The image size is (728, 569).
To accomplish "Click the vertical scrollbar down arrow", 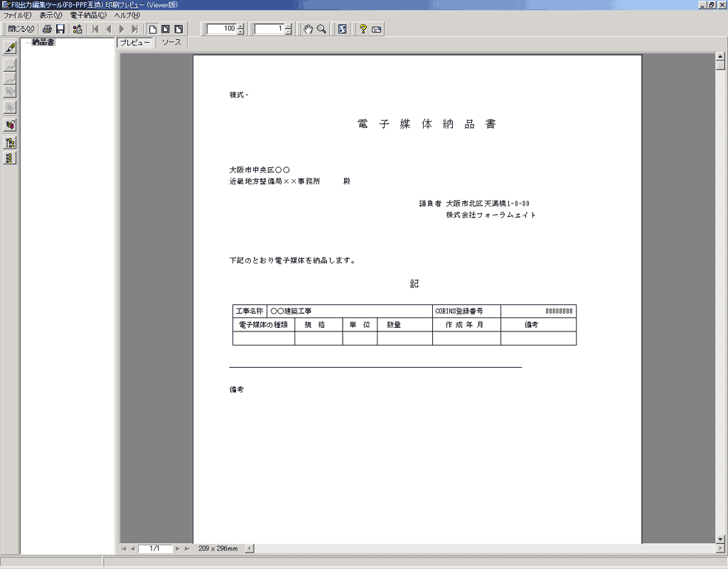I will pyautogui.click(x=720, y=539).
